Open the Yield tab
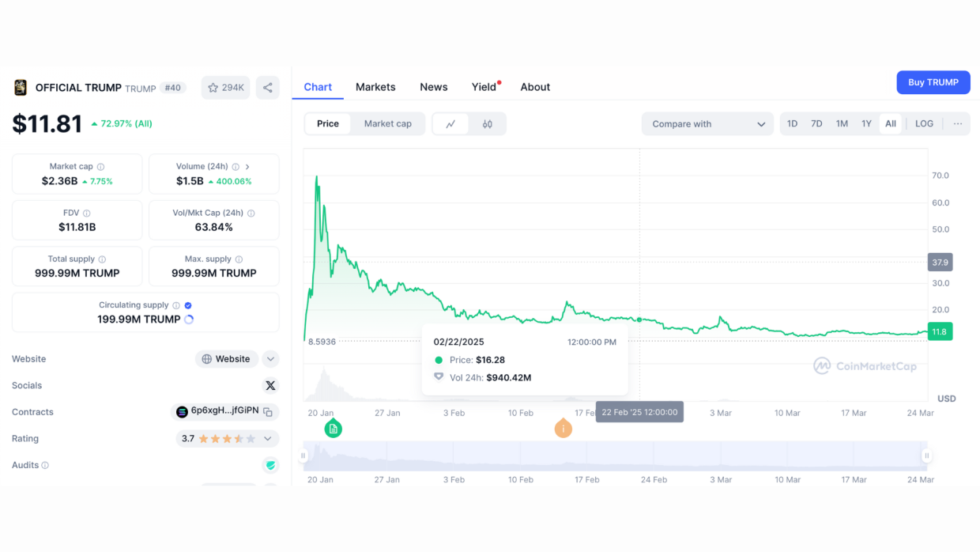980x552 pixels. click(484, 87)
